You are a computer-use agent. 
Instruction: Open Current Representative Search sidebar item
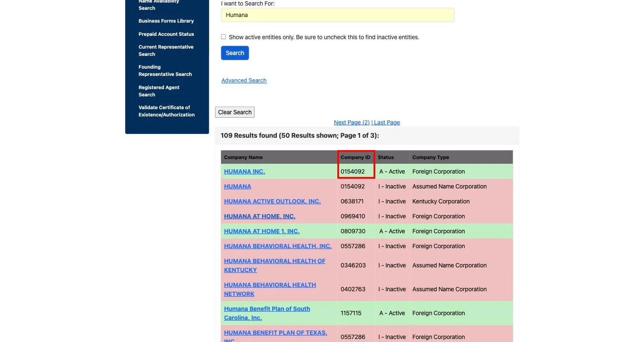click(166, 50)
